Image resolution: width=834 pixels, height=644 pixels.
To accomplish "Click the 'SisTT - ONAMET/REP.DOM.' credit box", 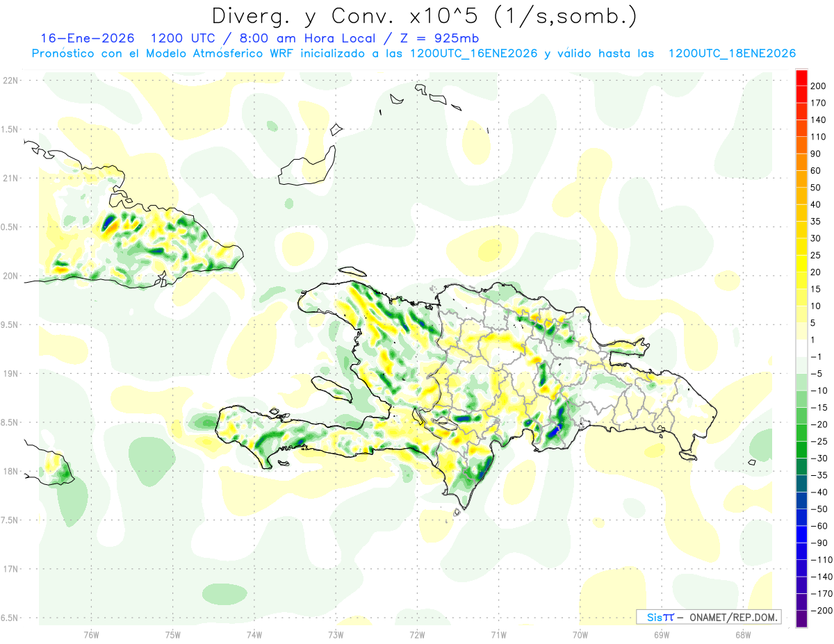I will point(708,617).
